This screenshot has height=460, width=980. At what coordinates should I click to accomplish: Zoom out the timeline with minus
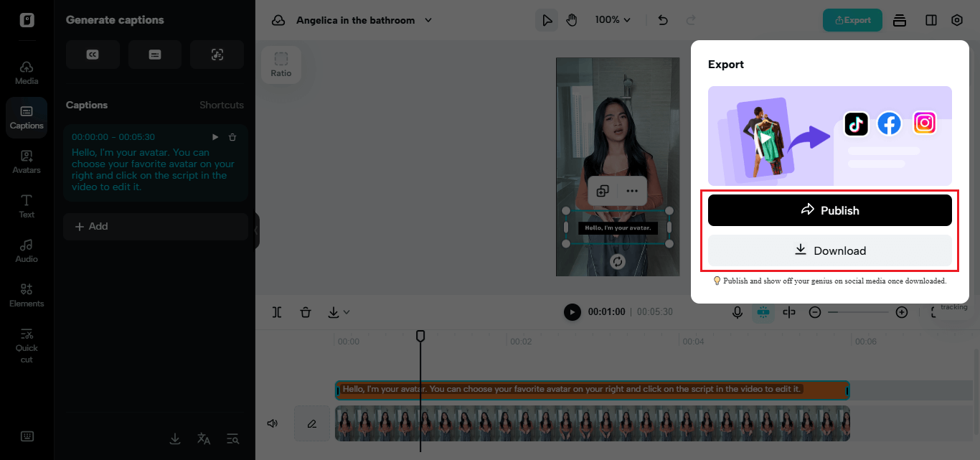click(815, 312)
